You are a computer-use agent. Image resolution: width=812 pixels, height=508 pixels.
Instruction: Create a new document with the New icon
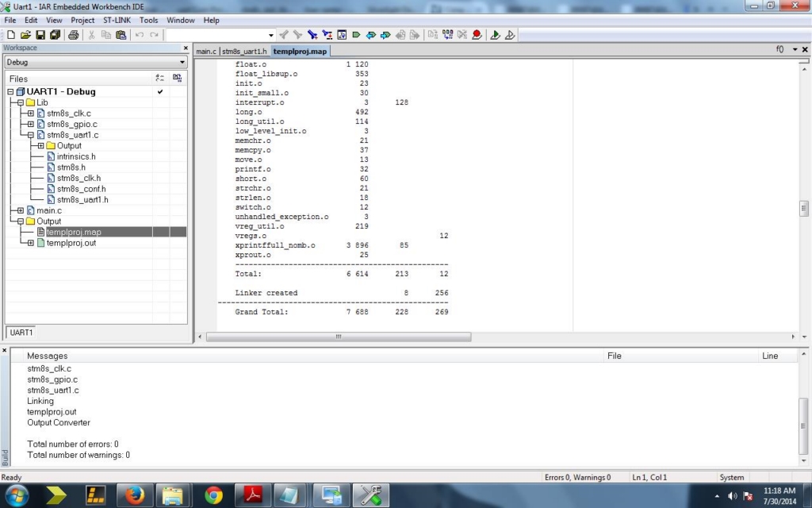[x=11, y=35]
